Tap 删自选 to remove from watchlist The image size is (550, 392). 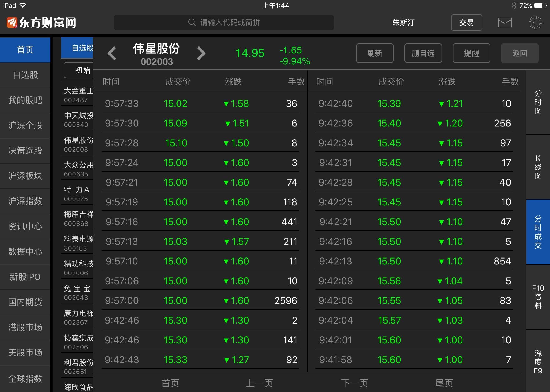pos(423,53)
